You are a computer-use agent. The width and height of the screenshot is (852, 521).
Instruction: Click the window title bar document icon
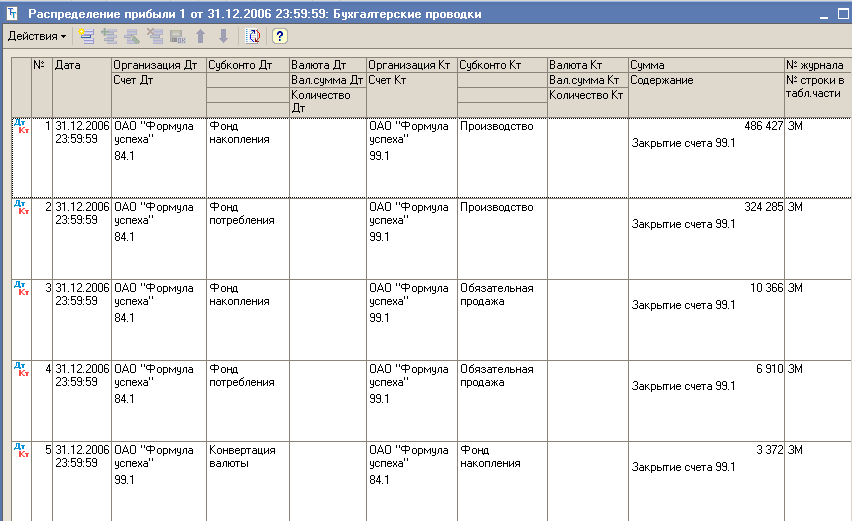[13, 13]
